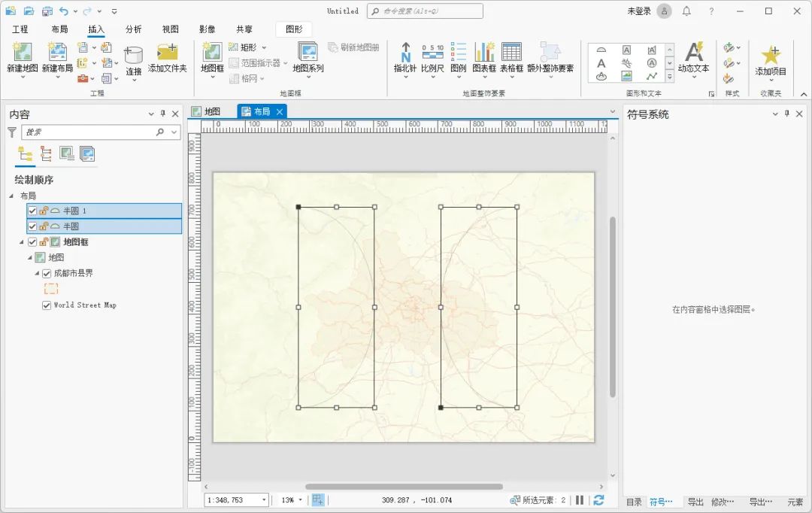Click the 未登录 (not signed in) label
Screen dimensions: 812x513
point(639,11)
